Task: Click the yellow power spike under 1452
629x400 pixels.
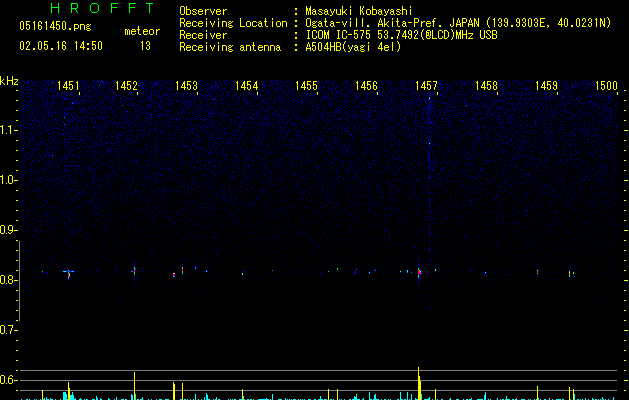Action: pos(134,386)
